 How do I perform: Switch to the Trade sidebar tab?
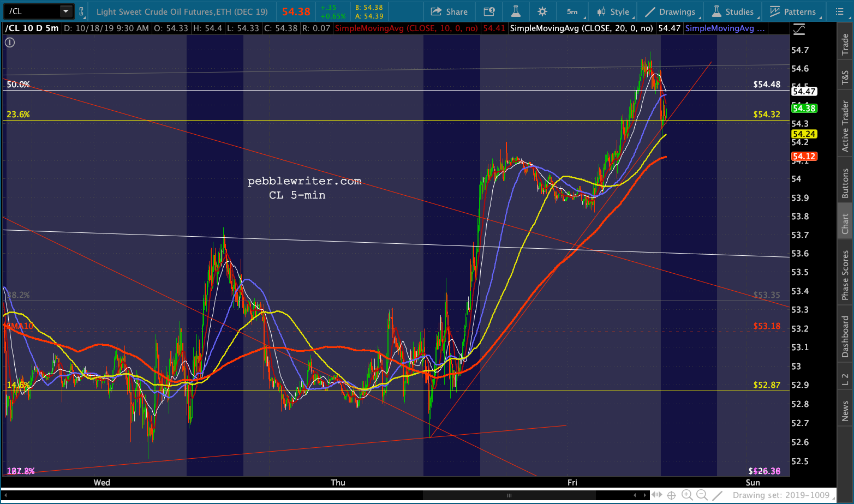pos(845,45)
